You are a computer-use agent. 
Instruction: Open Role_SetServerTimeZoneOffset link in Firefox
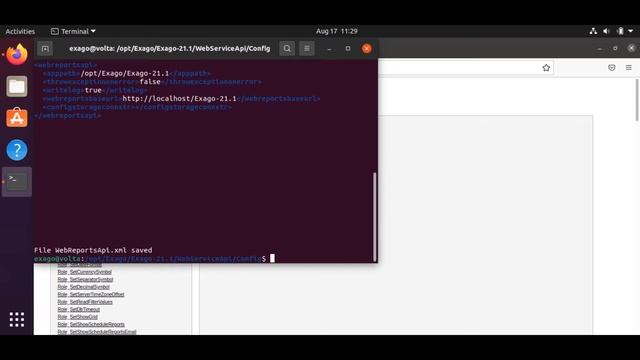coord(91,294)
